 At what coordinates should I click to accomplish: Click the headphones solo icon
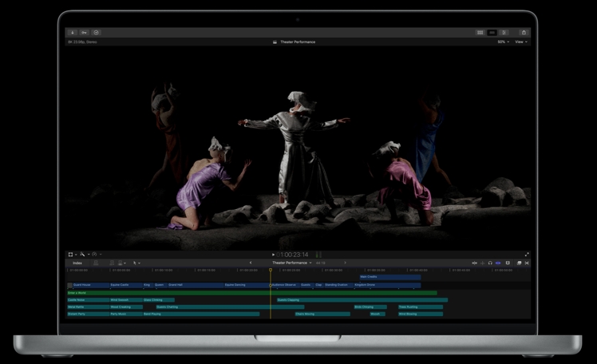[x=490, y=263]
